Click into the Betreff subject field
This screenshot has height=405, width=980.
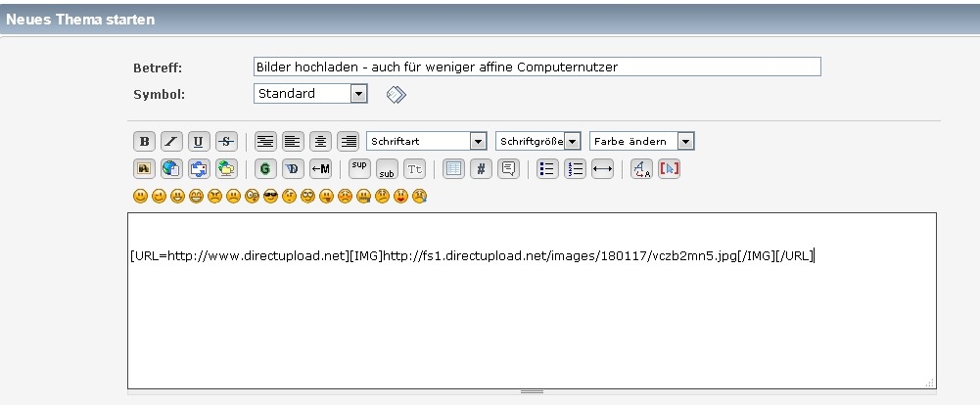pos(537,67)
